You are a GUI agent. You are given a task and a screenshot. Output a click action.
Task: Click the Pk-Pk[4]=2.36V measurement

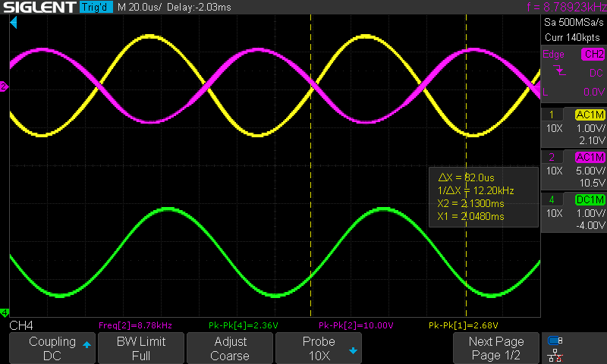[243, 325]
